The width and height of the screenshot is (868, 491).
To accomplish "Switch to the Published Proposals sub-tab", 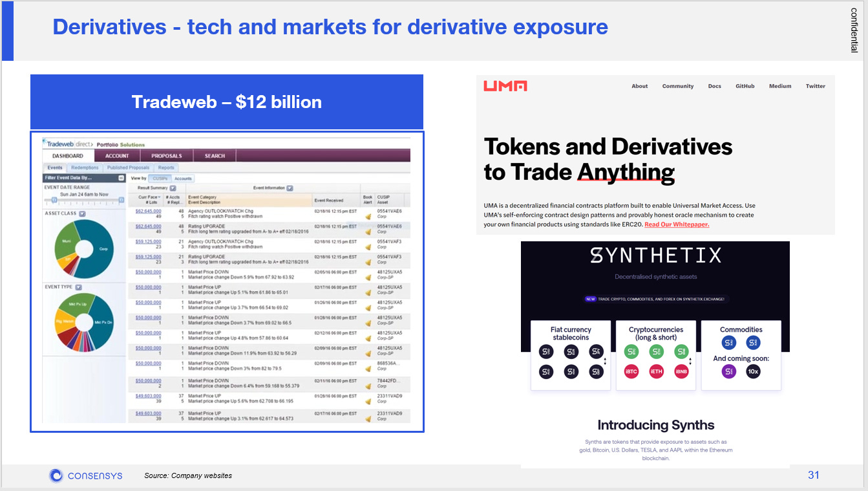I will click(x=128, y=168).
